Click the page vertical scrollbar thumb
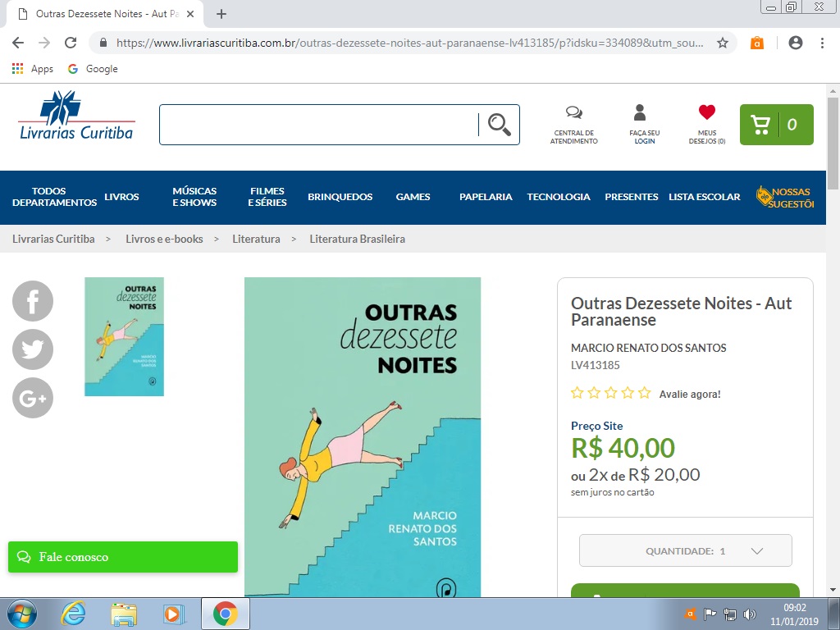 (833, 143)
